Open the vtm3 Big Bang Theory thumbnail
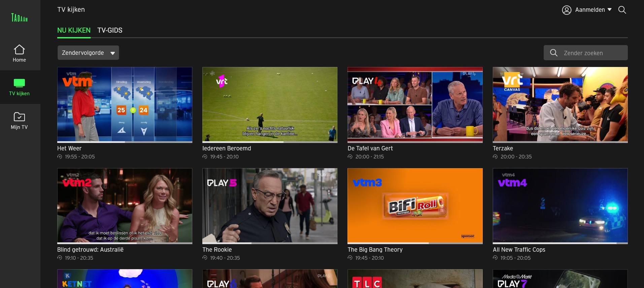The image size is (644, 288). 415,205
